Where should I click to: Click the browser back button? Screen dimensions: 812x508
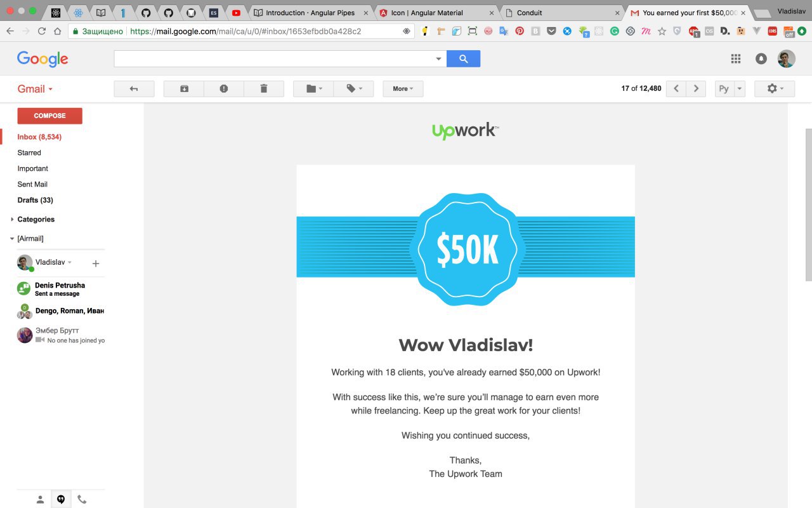click(10, 31)
